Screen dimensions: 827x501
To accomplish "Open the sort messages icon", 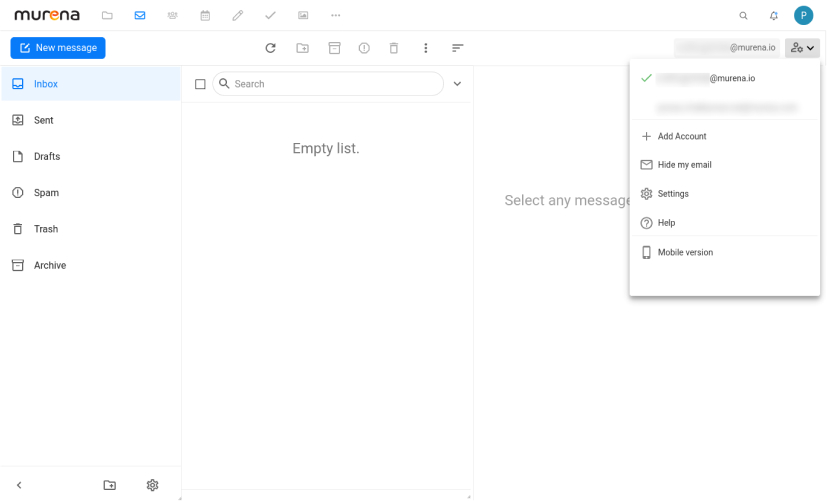I will (x=457, y=48).
